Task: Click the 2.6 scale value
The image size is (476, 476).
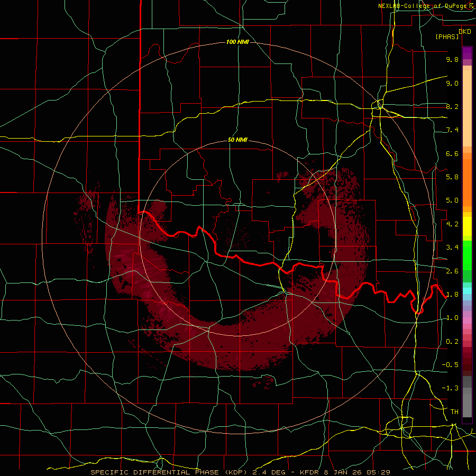Action: coord(452,271)
